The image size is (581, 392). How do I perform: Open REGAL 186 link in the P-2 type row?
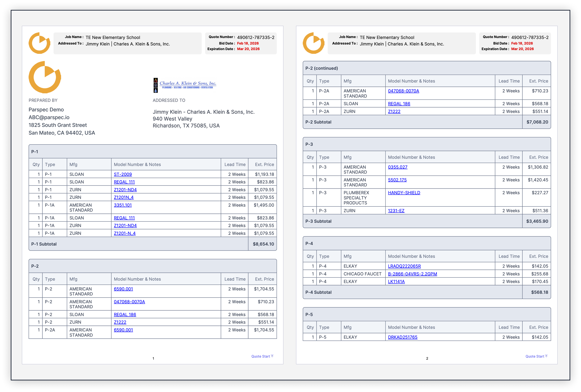pyautogui.click(x=125, y=314)
